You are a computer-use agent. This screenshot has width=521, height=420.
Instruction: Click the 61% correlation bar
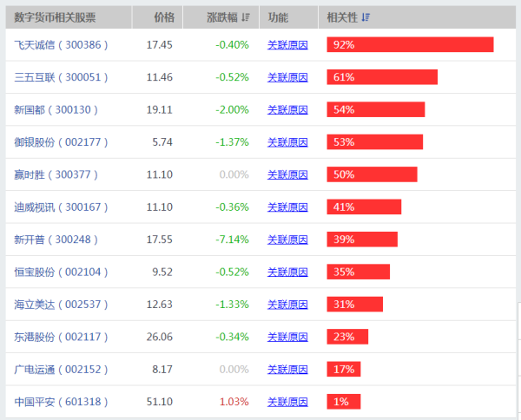pyautogui.click(x=382, y=77)
